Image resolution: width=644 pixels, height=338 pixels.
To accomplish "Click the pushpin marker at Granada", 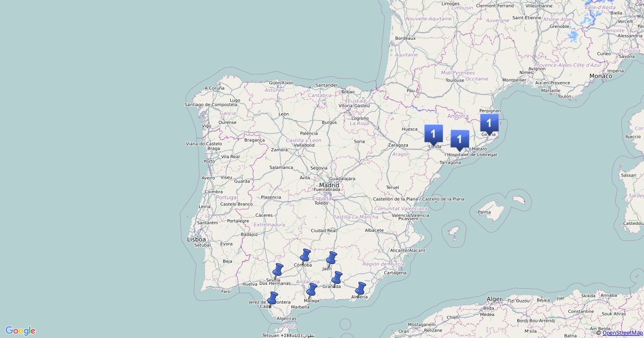I will coord(336,278).
